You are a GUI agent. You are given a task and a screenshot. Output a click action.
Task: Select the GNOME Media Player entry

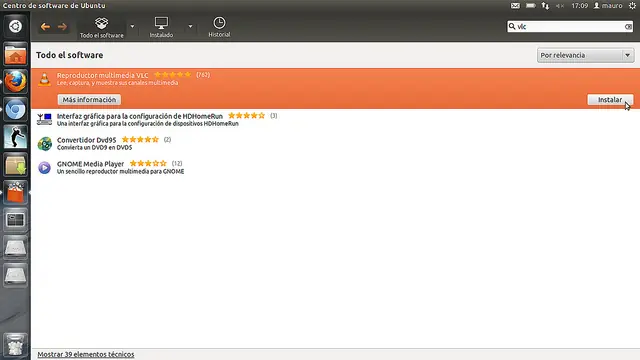coord(335,167)
